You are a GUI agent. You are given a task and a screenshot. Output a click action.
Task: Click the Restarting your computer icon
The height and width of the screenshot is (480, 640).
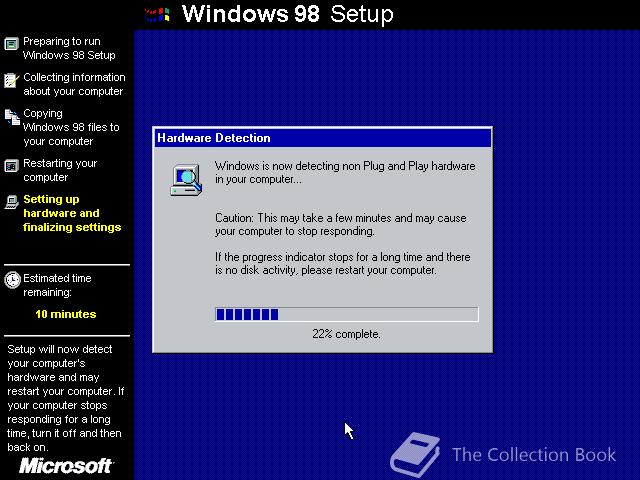11,166
